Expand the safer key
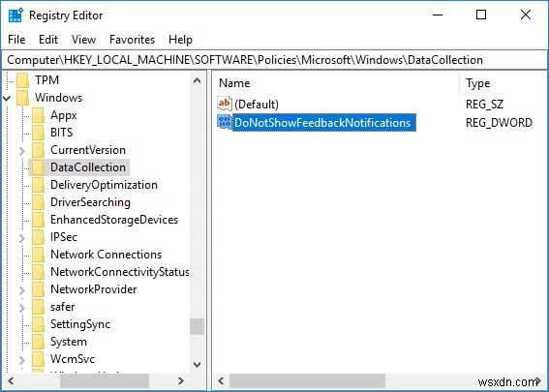549x392 pixels. pos(22,308)
